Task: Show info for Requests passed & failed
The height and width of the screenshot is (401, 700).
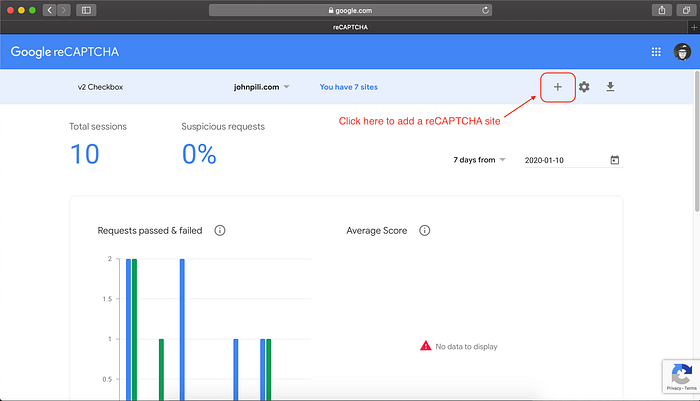Action: (x=220, y=230)
